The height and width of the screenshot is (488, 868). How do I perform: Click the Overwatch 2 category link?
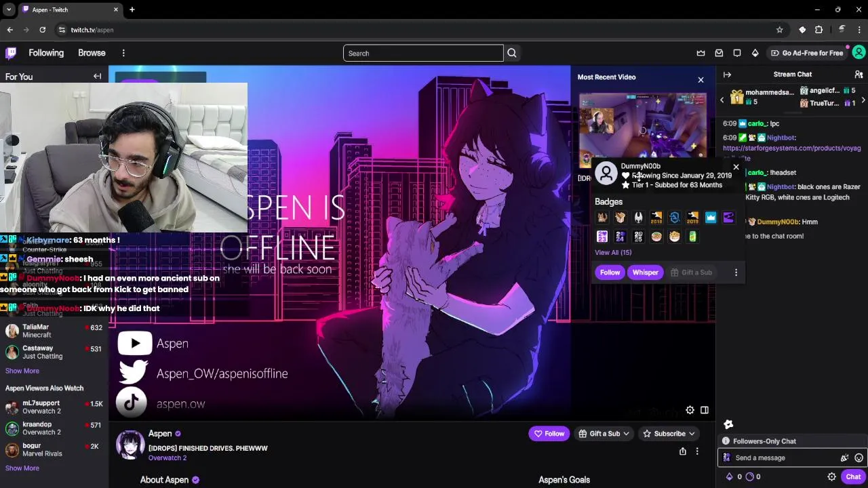pos(167,458)
